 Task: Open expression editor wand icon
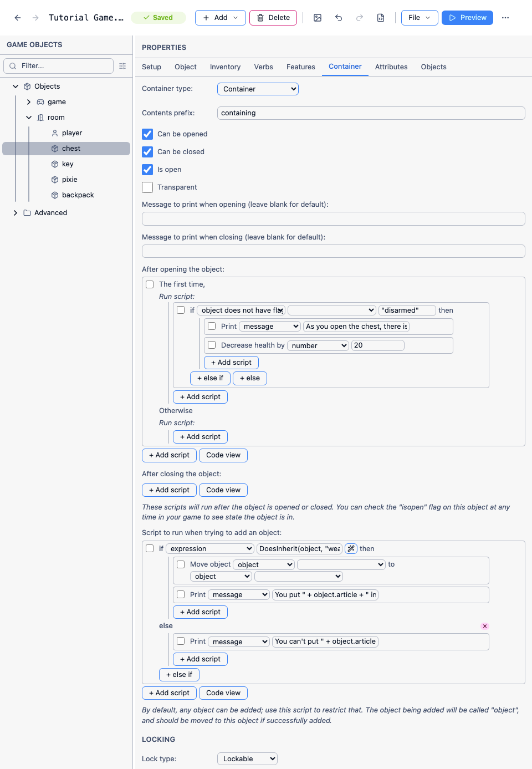[351, 548]
